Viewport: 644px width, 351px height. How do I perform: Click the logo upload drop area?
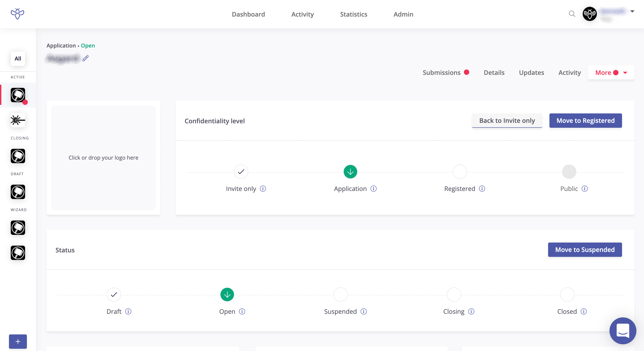pos(103,158)
